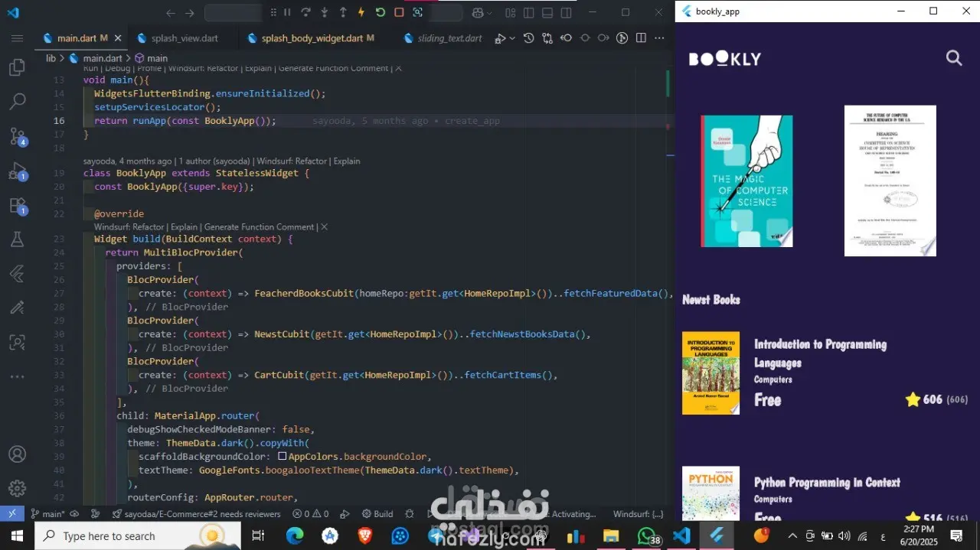Click the debug Step Into button
Viewport: 980px width, 550px height.
tap(324, 12)
